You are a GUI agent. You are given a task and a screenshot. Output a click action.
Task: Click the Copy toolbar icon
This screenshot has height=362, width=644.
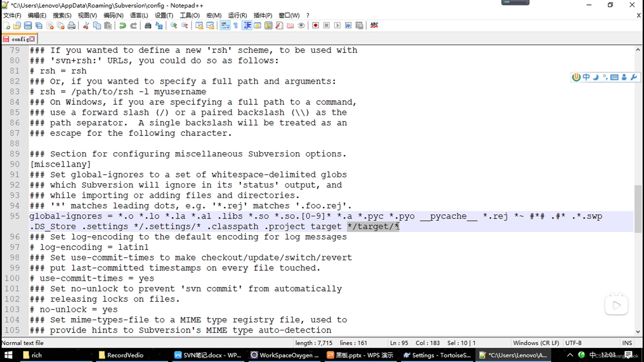pos(97,25)
